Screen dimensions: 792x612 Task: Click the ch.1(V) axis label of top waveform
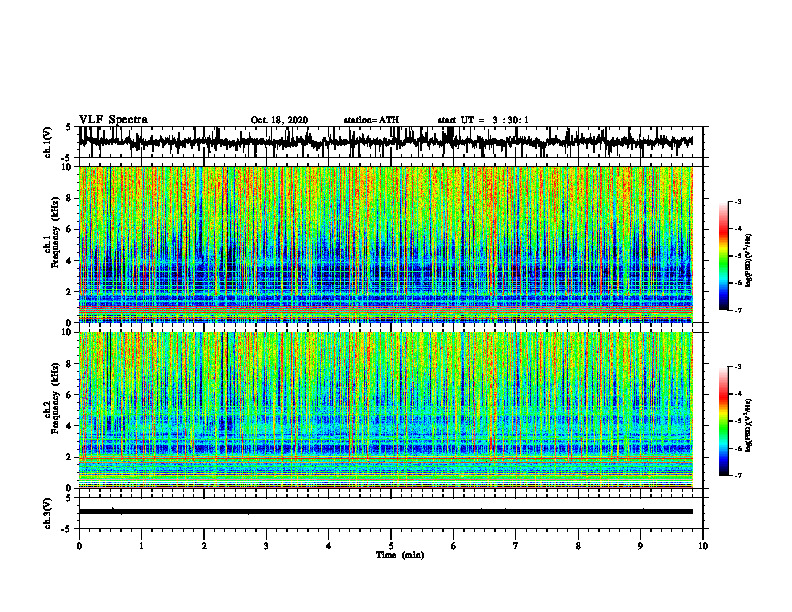tap(47, 142)
